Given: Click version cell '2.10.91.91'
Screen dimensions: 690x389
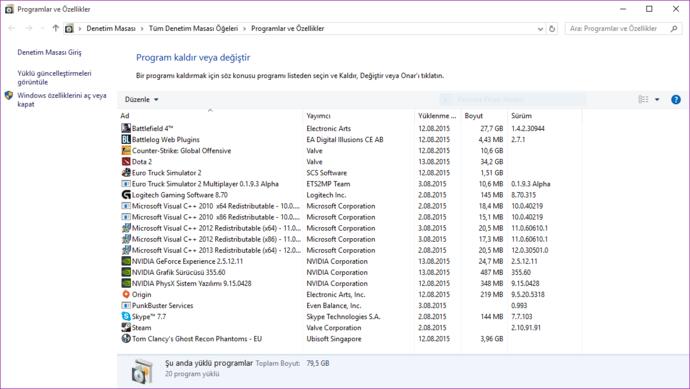Looking at the screenshot, I should tap(526, 327).
